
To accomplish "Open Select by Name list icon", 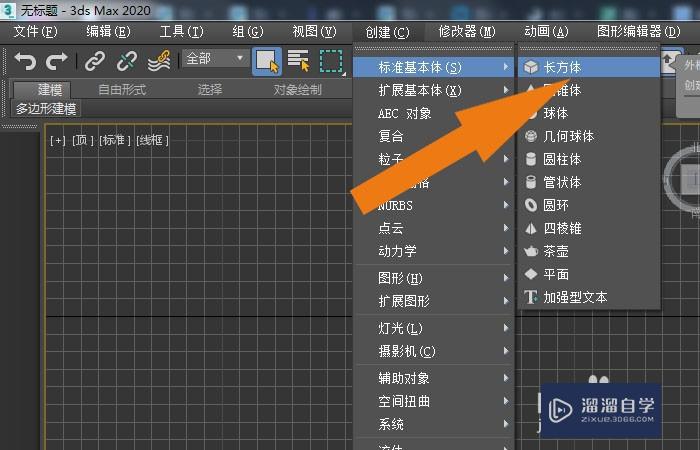I will click(299, 61).
